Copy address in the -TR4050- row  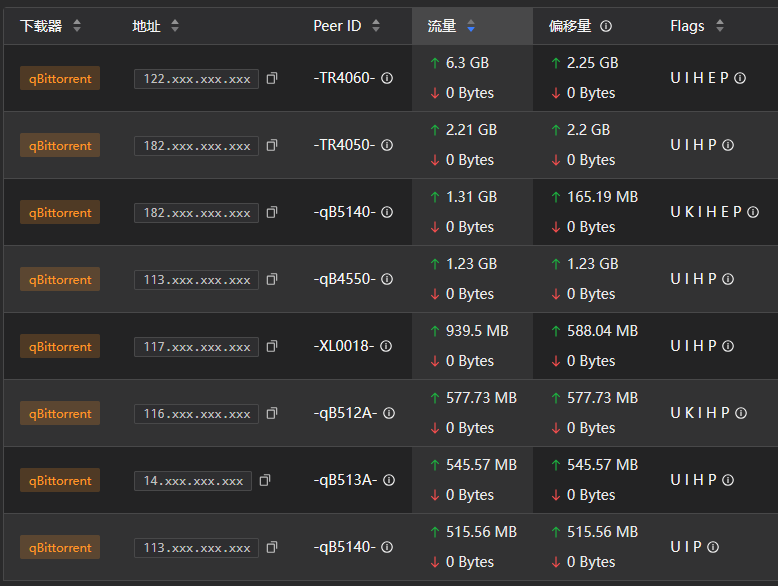pos(271,145)
